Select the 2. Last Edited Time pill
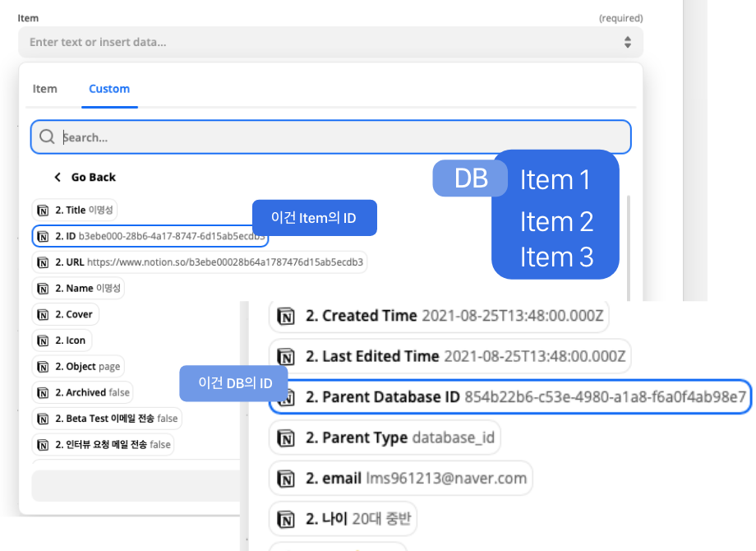 click(449, 356)
